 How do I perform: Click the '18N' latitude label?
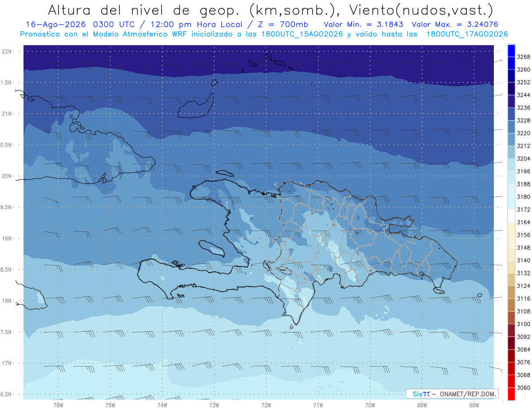(7, 301)
